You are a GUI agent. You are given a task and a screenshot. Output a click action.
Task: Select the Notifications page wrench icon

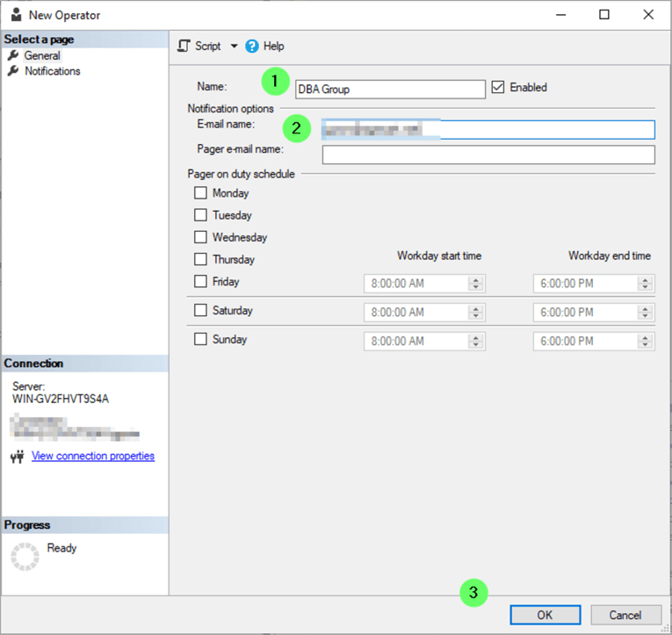[13, 71]
